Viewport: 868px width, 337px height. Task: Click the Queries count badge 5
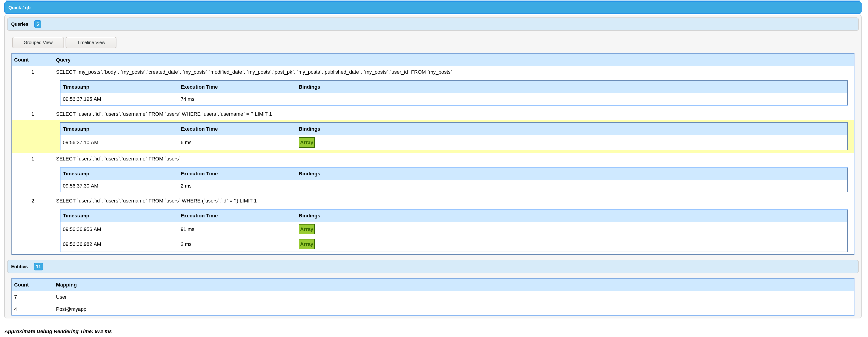click(37, 24)
